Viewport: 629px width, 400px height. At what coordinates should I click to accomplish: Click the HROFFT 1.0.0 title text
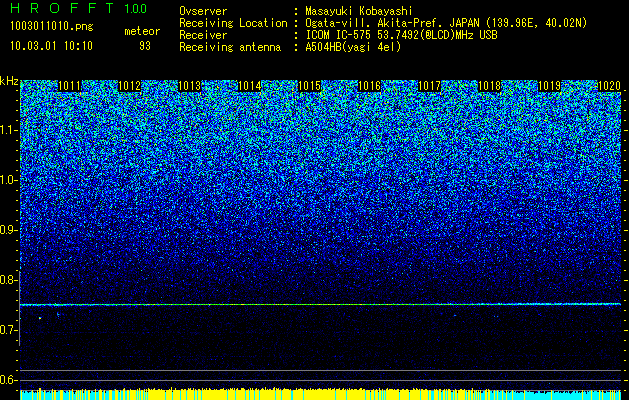(78, 8)
